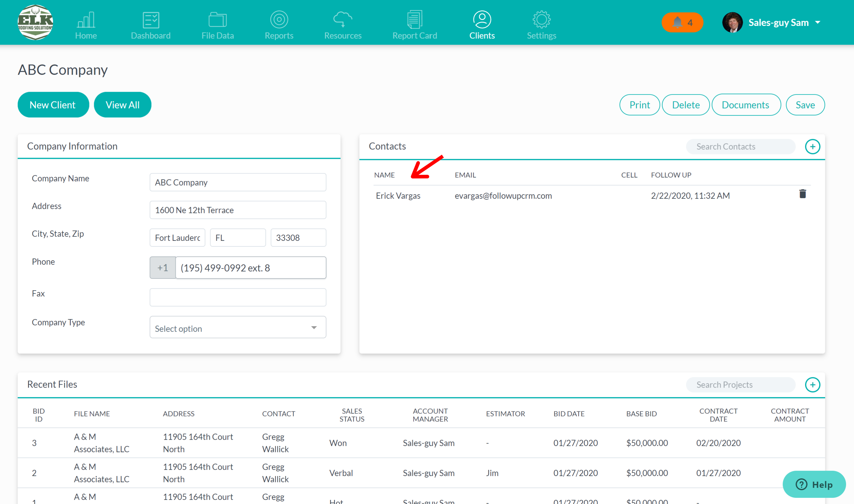
Task: Click the Company Name input field
Action: (238, 182)
